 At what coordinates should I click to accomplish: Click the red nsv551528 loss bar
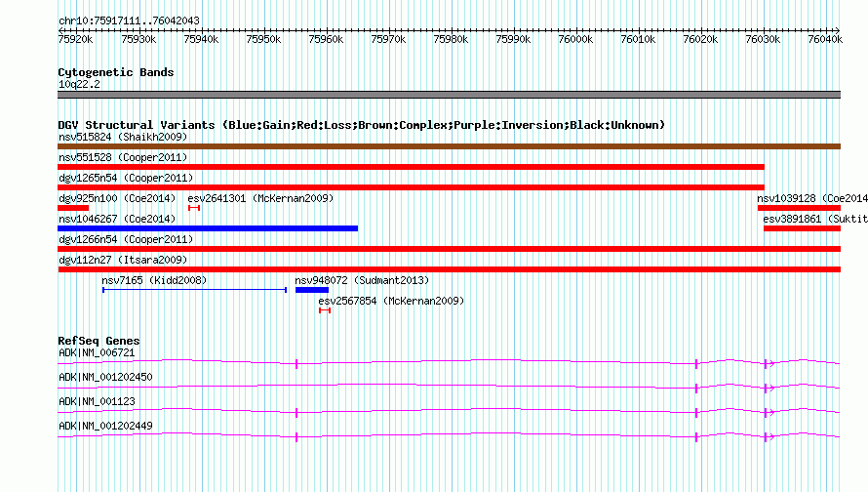coord(411,167)
